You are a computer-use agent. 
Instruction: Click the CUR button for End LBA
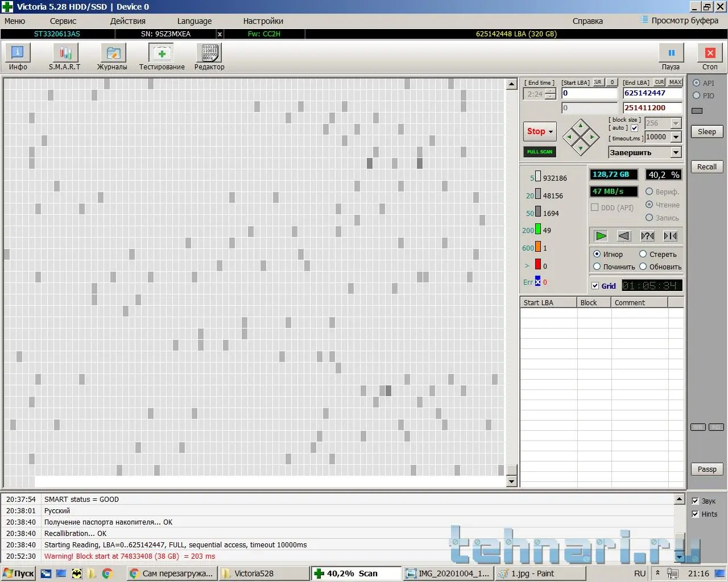(x=659, y=82)
